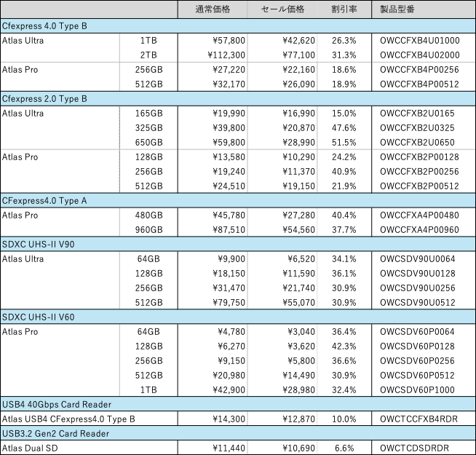The height and width of the screenshot is (455, 476).
Task: Click model number OWCCFXB2U0325
Action: (x=417, y=128)
